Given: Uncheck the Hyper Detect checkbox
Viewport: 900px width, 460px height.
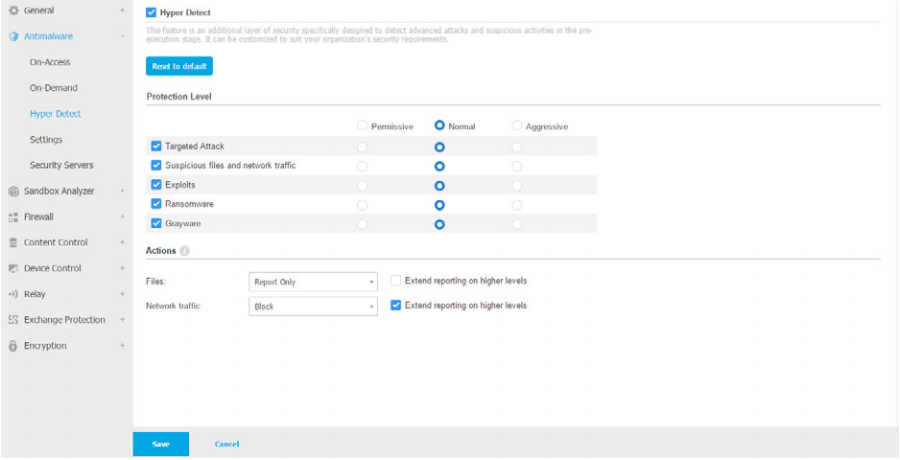Looking at the screenshot, I should [x=151, y=13].
